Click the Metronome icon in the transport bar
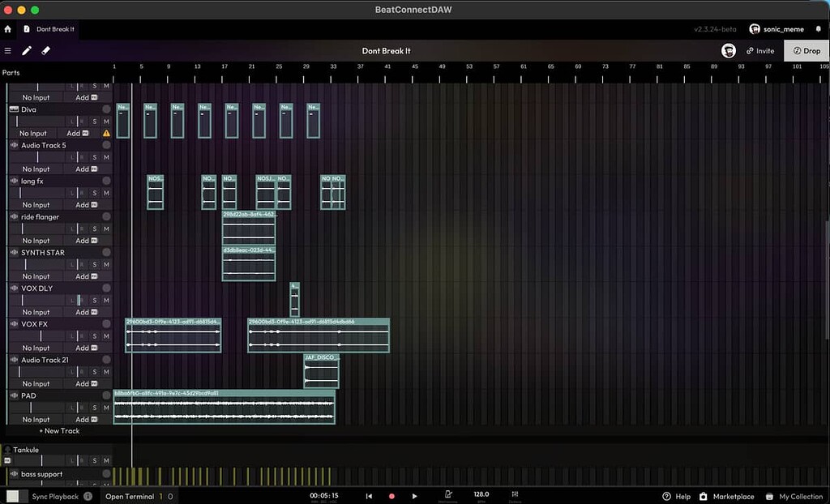 click(448, 494)
